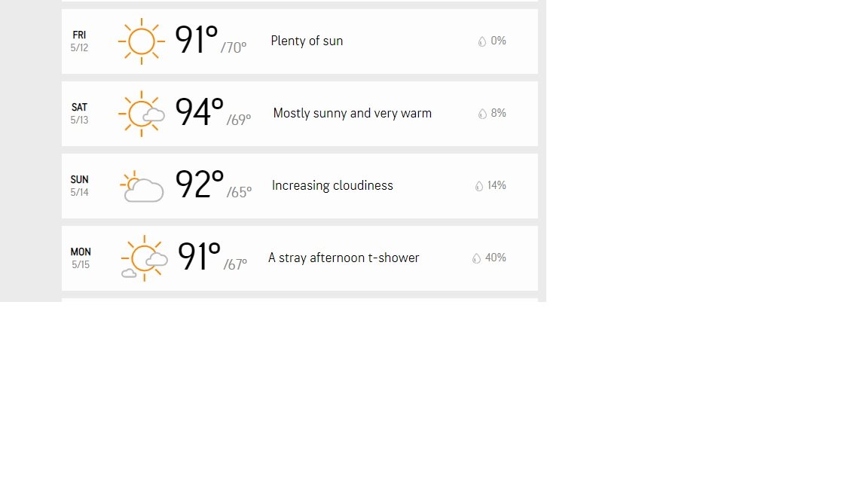Screen dimensions: 868x488
Task: Click the raindrop icon next to 14%
Action: pyautogui.click(x=479, y=186)
